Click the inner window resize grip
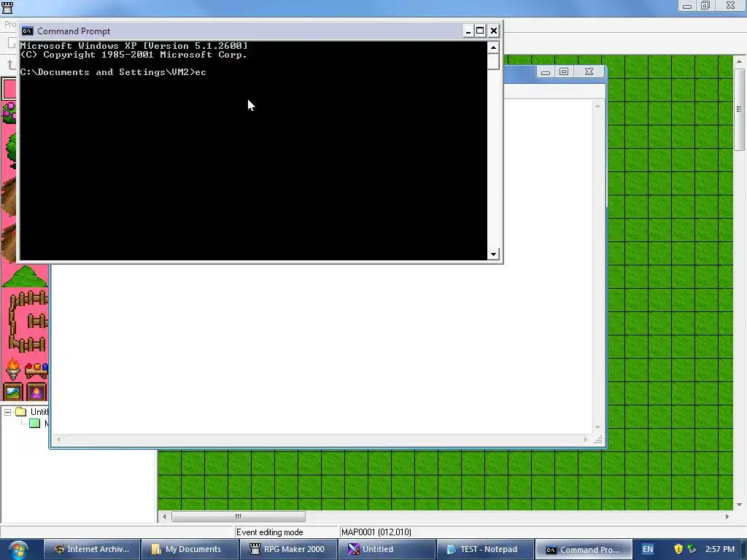This screenshot has width=747, height=560. tap(598, 440)
